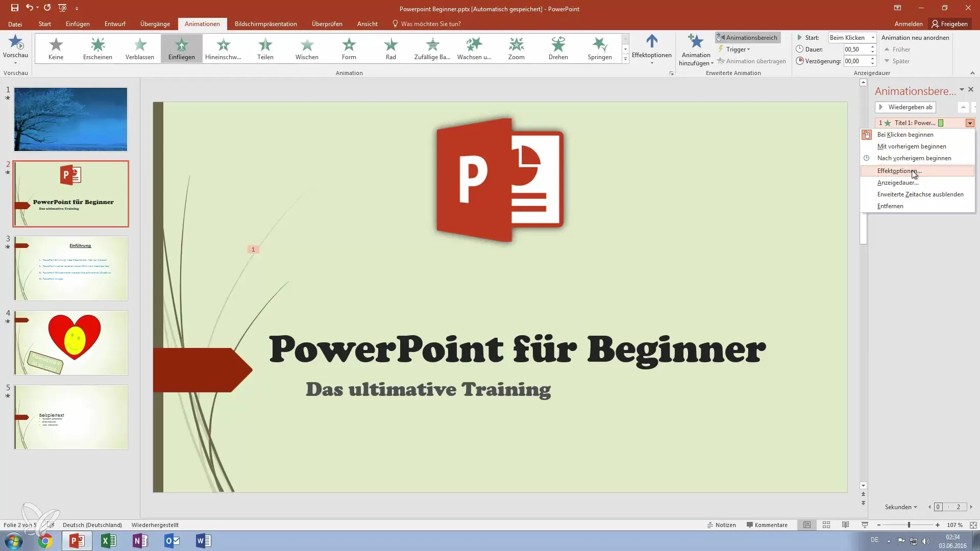This screenshot has height=551, width=980.
Task: Switch to reading view icon
Action: point(845,525)
